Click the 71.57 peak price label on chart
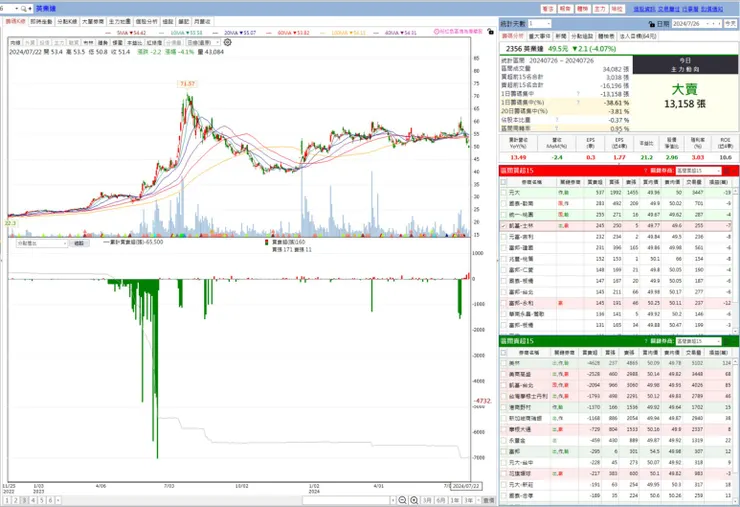 point(187,84)
